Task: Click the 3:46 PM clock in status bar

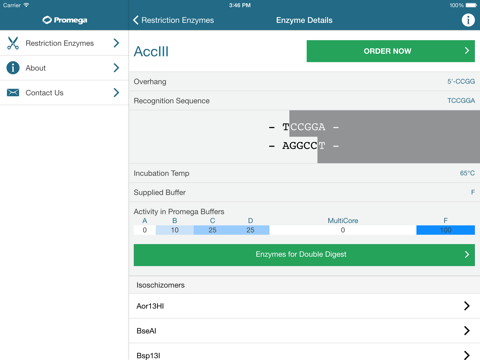Action: (240, 5)
